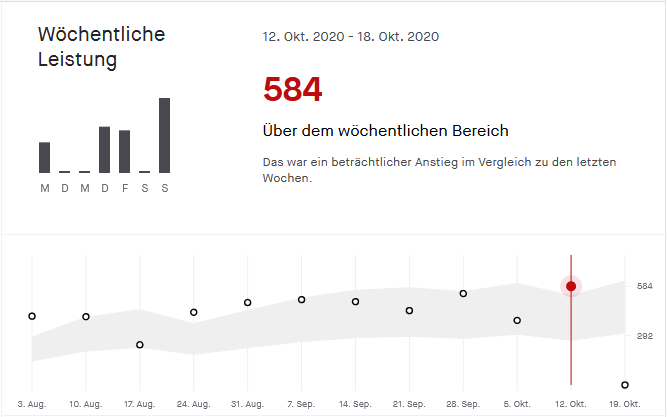667x417 pixels.
Task: Select the data point above 7. Sep.
Action: (x=301, y=300)
